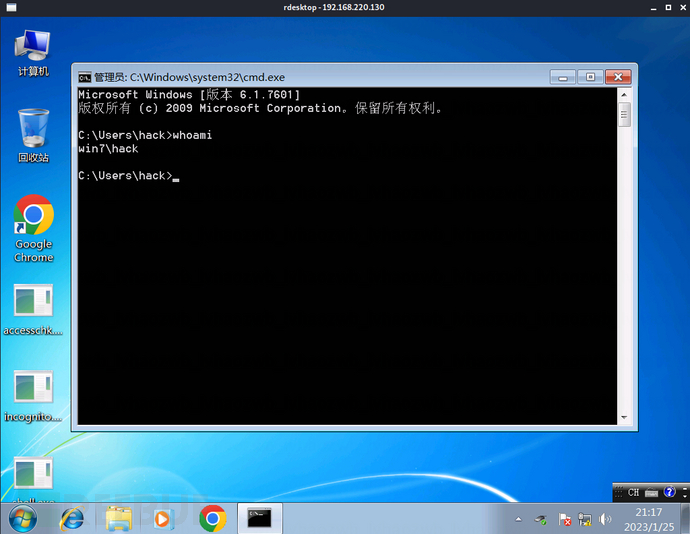Maximize the cmd.exe window
Image resolution: width=690 pixels, height=534 pixels.
590,77
